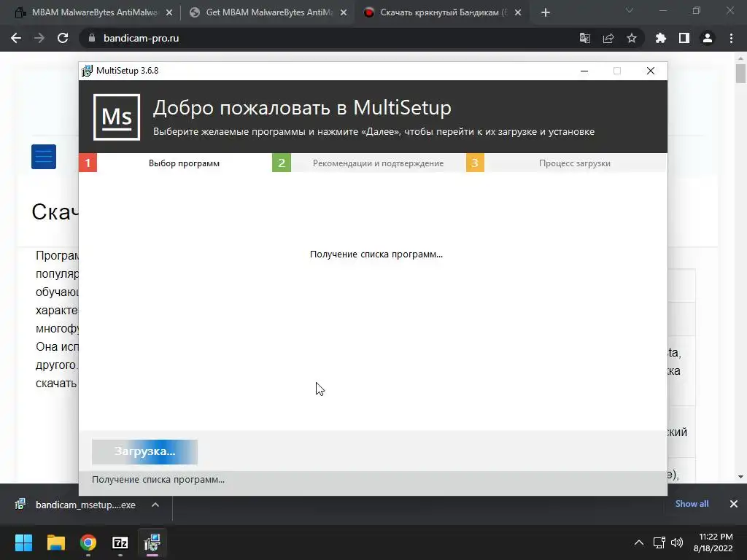This screenshot has height=560, width=747.
Task: View site info via the lock icon
Action: 92,38
